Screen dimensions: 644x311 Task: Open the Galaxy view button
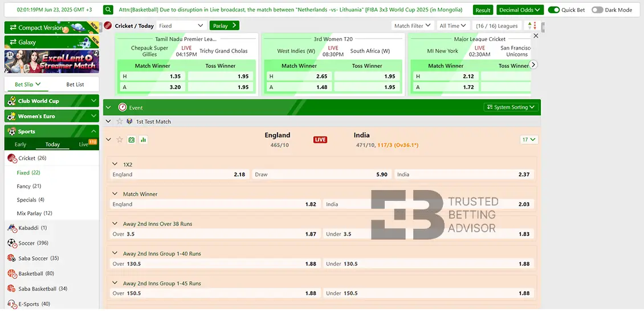[x=52, y=42]
